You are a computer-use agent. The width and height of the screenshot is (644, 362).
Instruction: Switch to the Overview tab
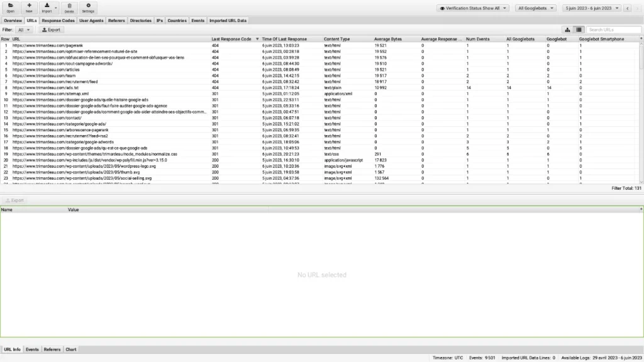(x=13, y=21)
